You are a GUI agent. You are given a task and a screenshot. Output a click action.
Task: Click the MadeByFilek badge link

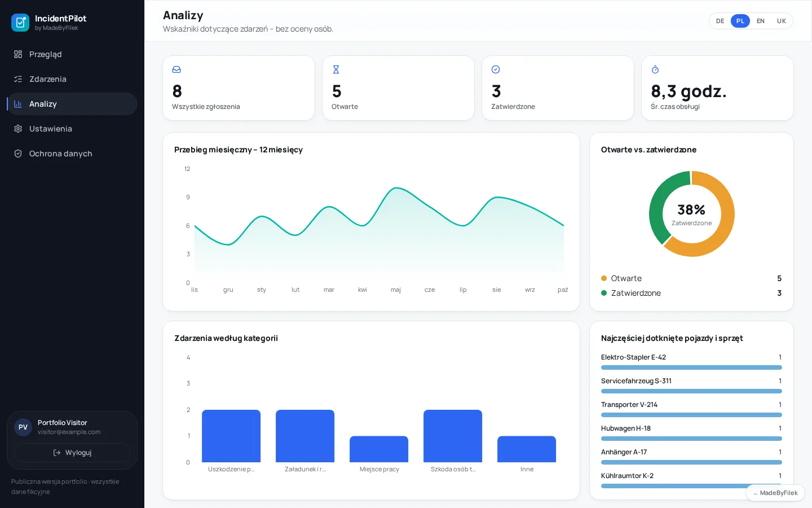point(775,493)
